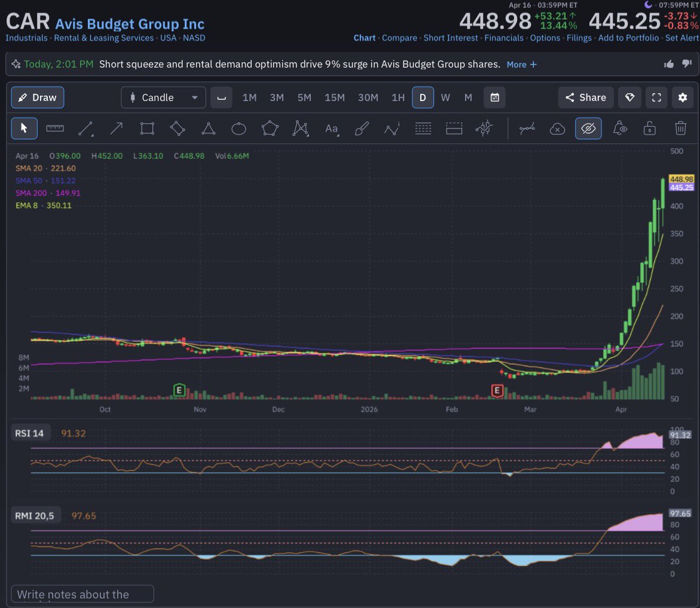The image size is (700, 608).
Task: Switch to 5M interval
Action: tap(304, 97)
